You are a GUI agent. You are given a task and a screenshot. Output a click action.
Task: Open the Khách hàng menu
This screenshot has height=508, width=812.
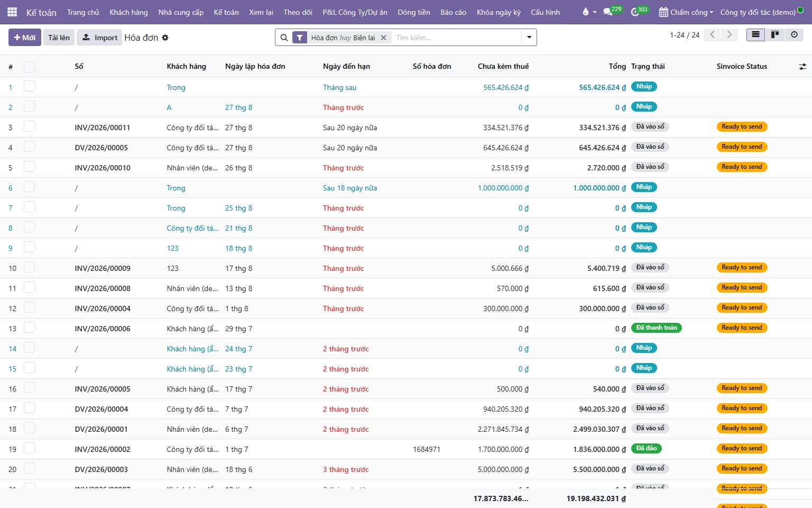coord(128,12)
